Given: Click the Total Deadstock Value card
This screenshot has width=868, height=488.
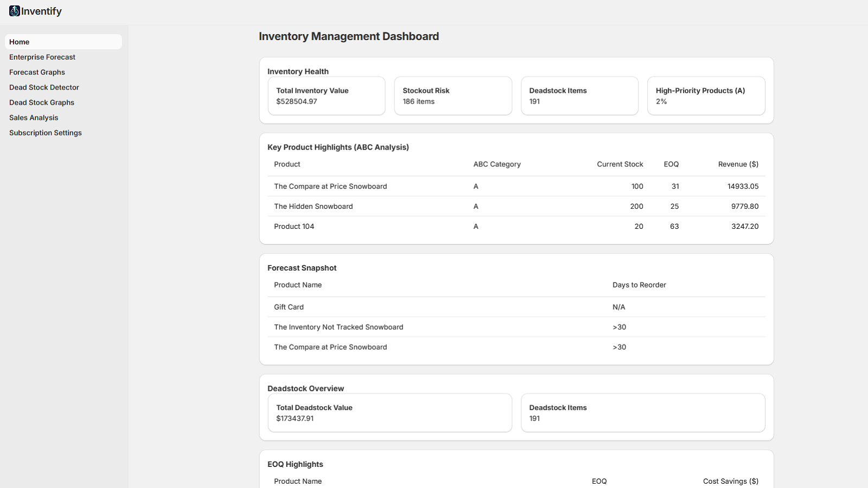Looking at the screenshot, I should click(x=390, y=413).
